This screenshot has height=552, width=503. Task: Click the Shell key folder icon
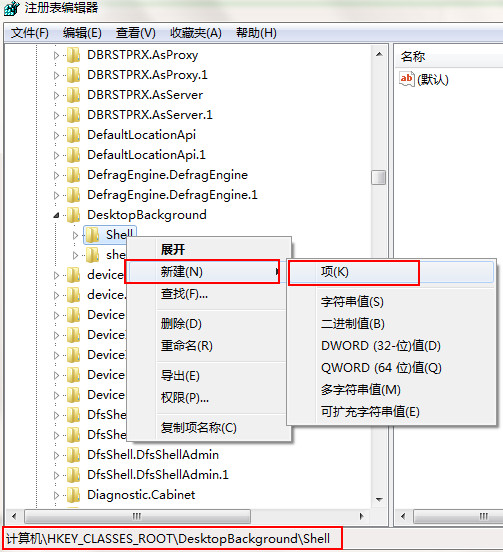(92, 235)
